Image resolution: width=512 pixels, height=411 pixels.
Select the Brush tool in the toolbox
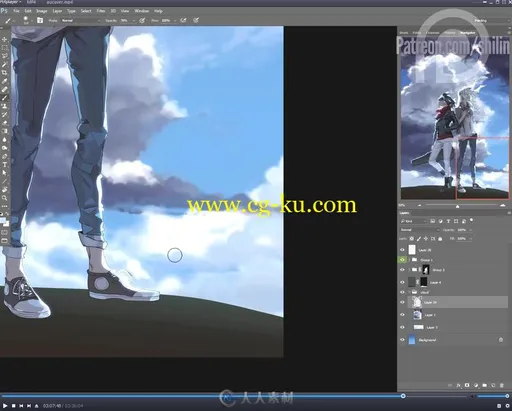[5, 98]
